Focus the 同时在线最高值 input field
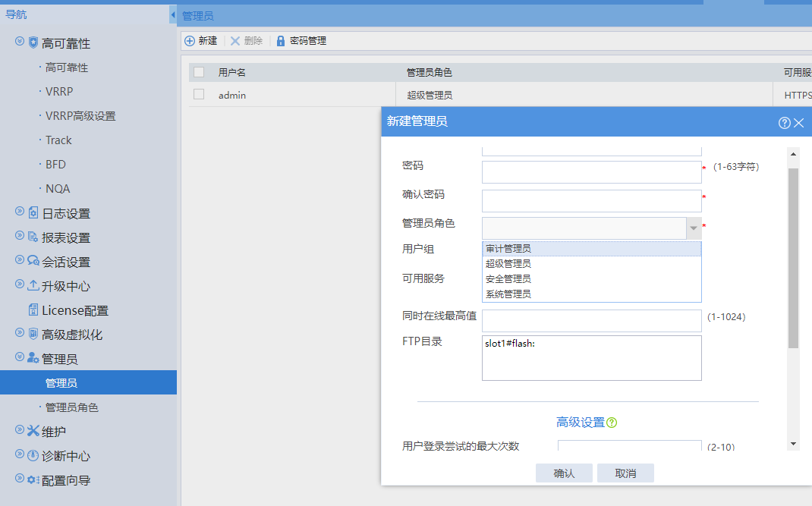Screen dimensions: 812x506 [x=591, y=321]
